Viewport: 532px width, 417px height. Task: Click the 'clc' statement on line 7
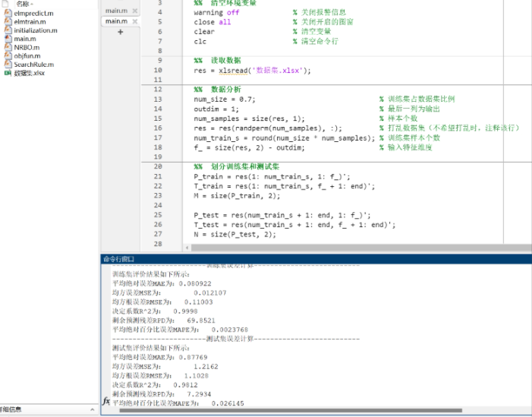pyautogui.click(x=200, y=42)
